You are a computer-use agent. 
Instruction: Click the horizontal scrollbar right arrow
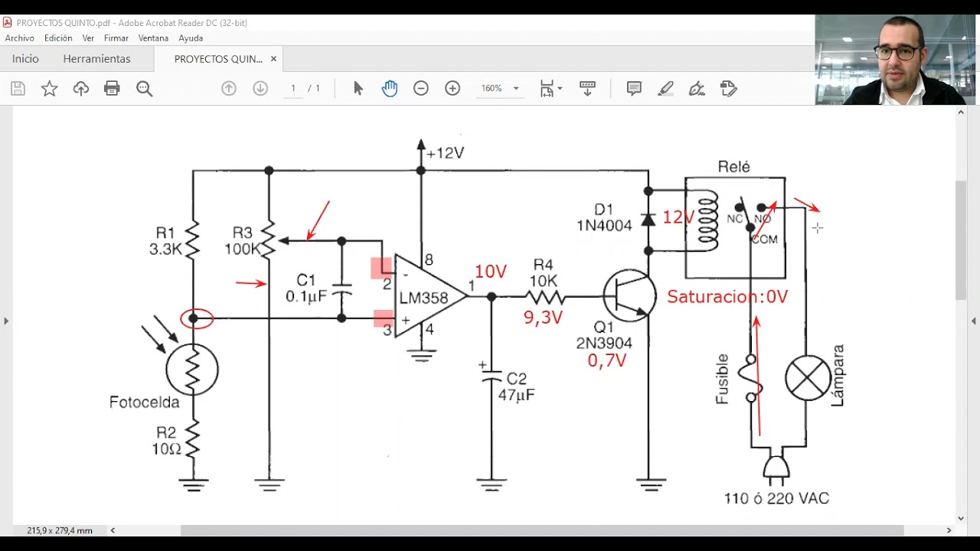pos(949,530)
